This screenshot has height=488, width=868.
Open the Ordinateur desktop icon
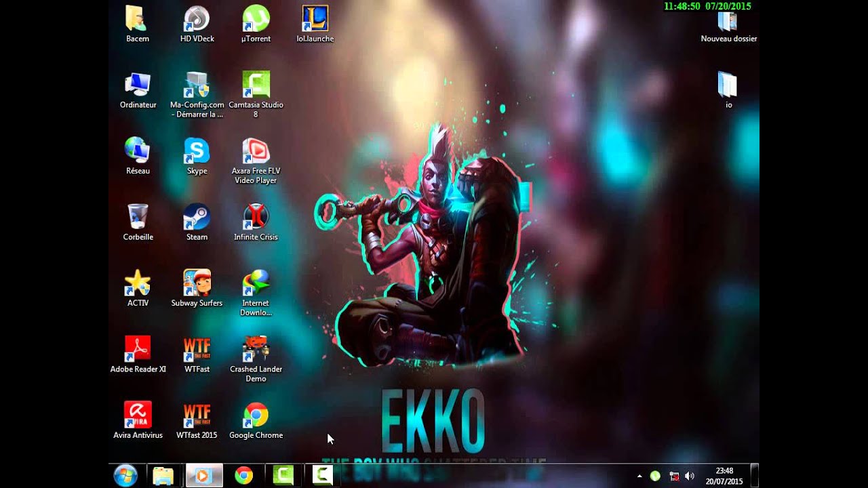[x=138, y=90]
